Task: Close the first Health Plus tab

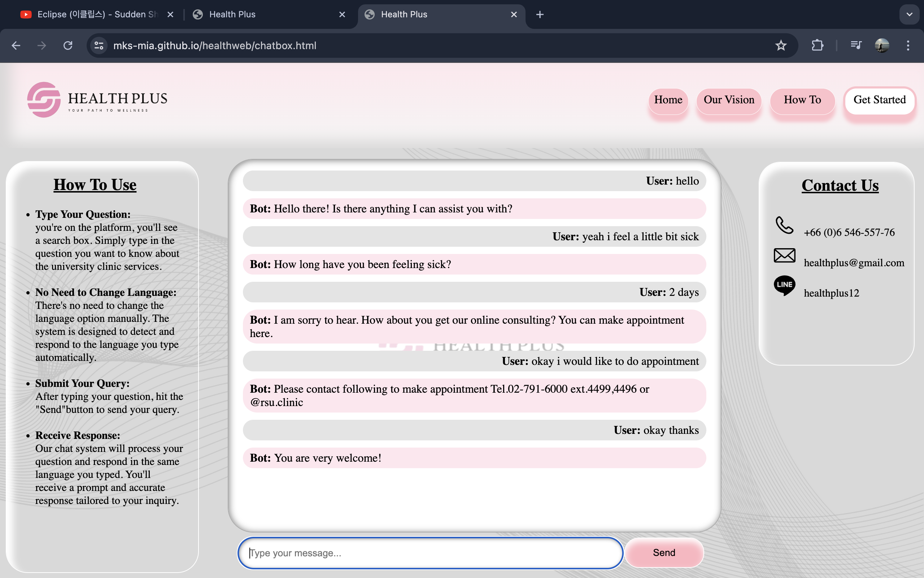Action: 342,14
